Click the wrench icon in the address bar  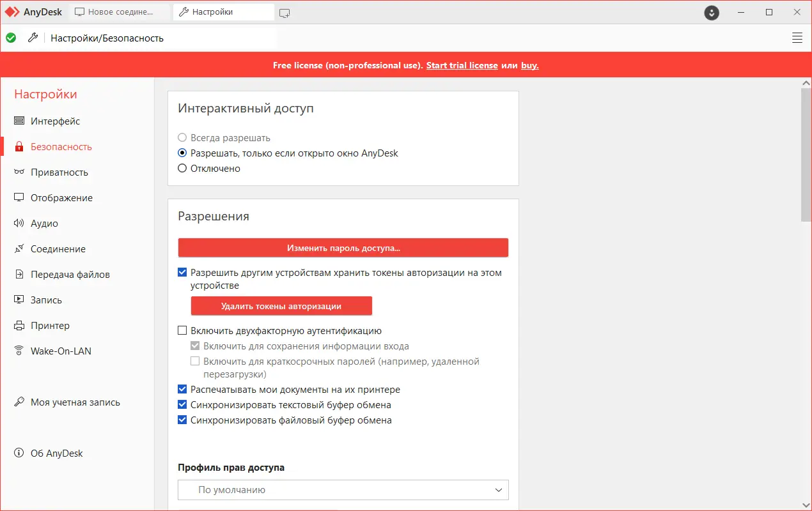tap(33, 38)
